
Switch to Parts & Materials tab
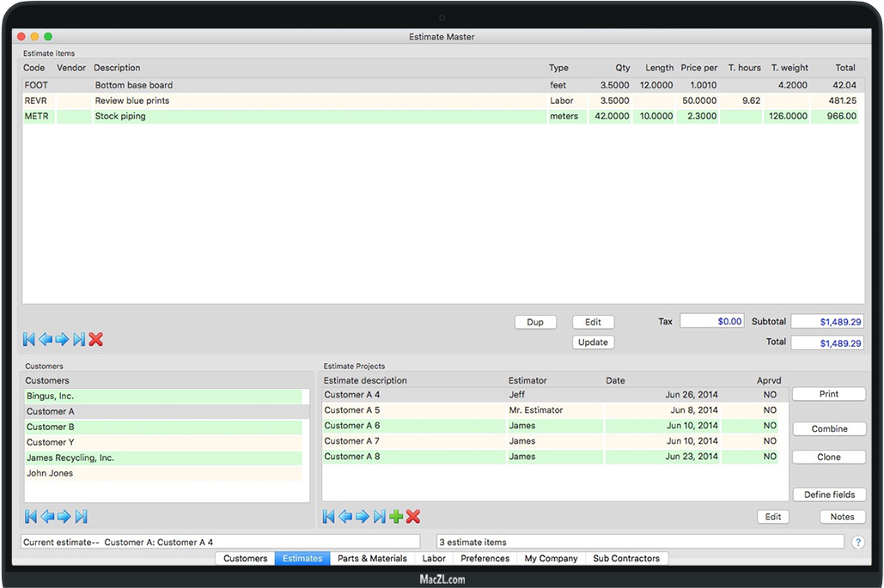[372, 559]
